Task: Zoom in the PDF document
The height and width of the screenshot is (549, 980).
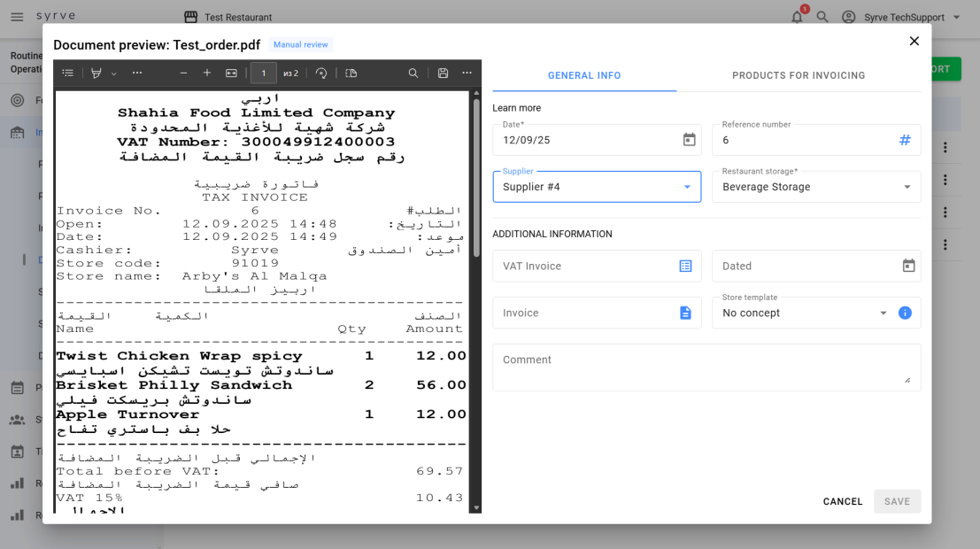Action: coord(207,73)
